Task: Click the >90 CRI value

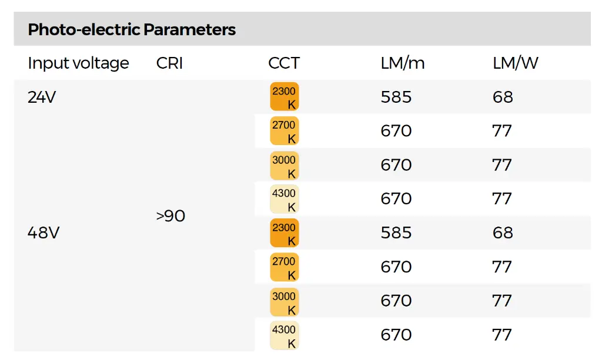Action: point(170,216)
